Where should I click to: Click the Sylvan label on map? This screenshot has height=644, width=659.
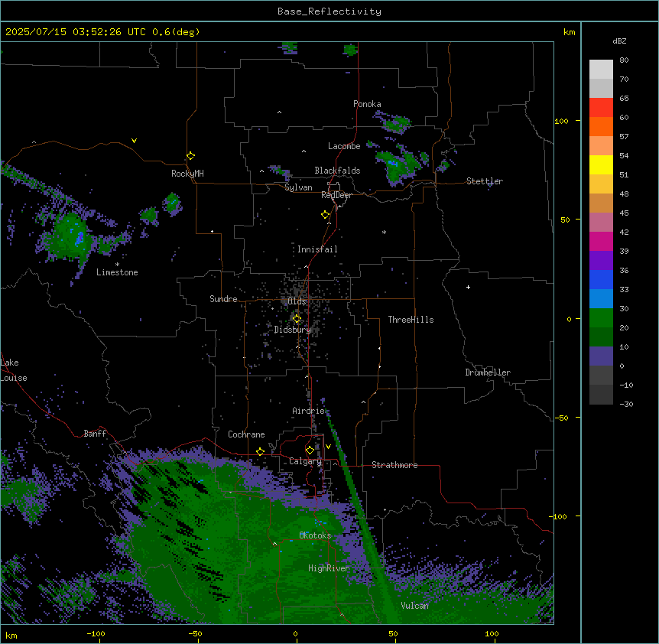coord(298,187)
